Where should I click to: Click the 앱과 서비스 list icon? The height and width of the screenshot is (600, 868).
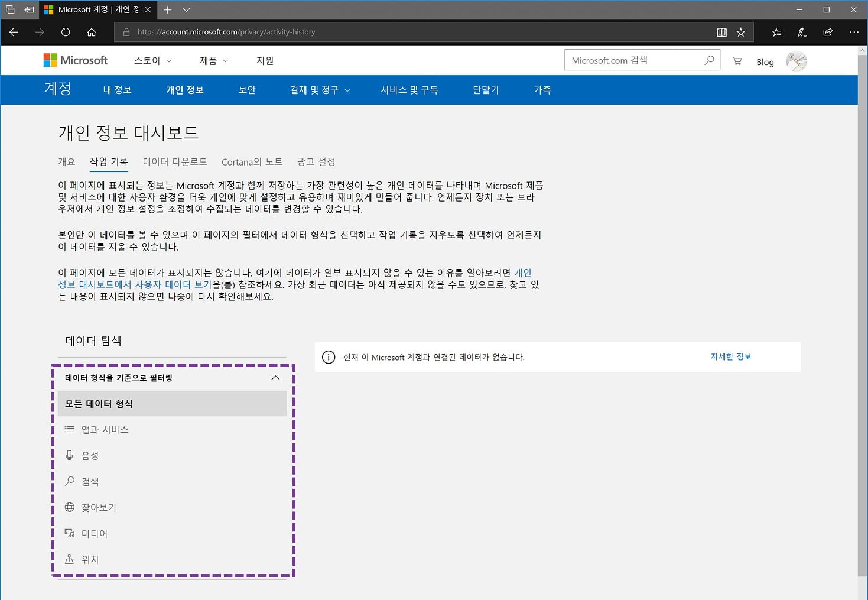pos(70,429)
